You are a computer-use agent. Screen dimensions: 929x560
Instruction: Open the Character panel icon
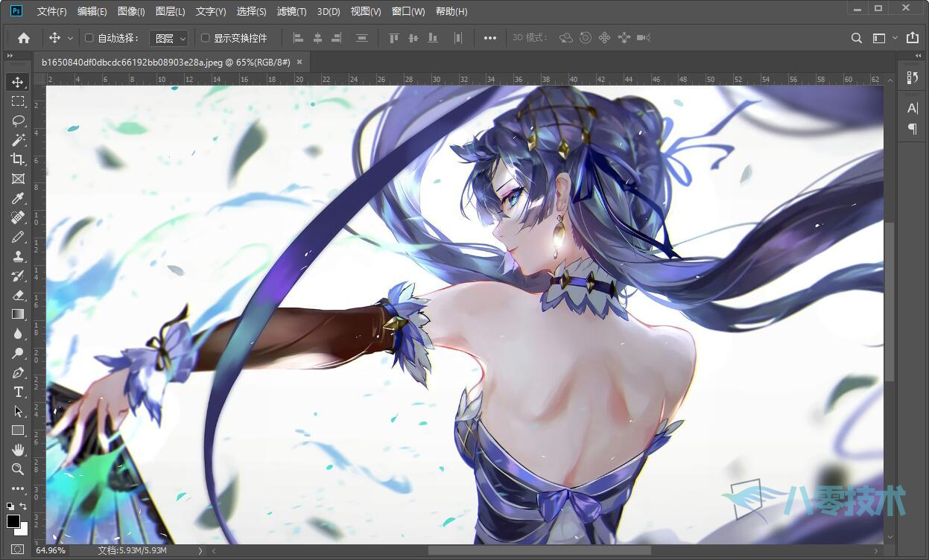tap(913, 109)
